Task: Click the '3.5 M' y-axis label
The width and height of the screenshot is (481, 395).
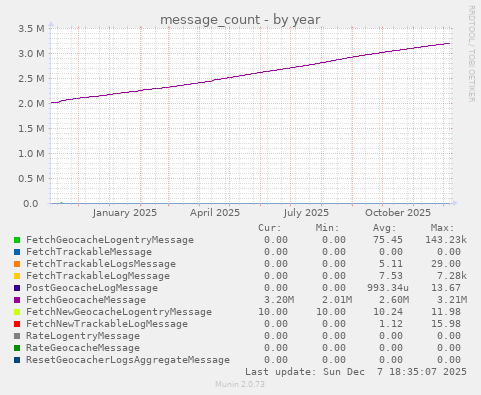Action: (x=31, y=29)
